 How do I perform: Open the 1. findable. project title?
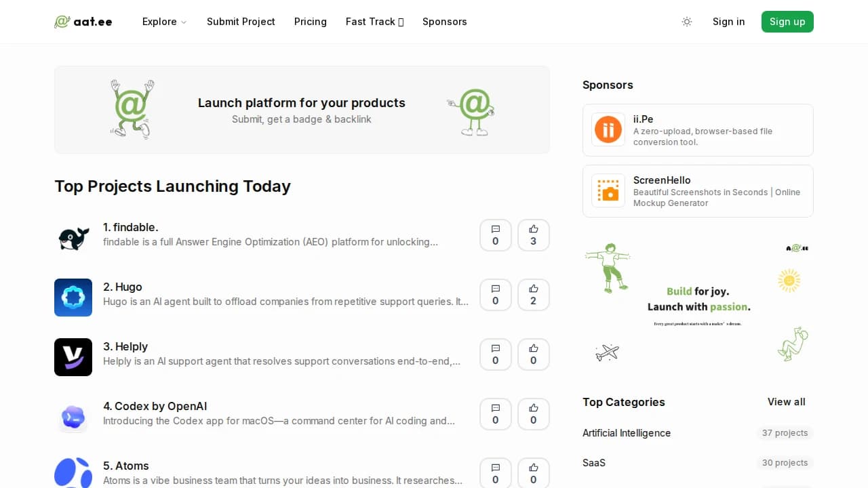click(131, 227)
